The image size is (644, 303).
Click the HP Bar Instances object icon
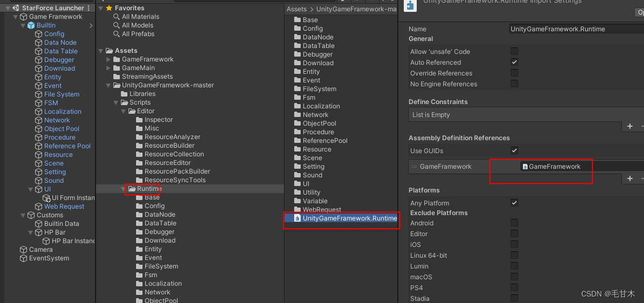(x=46, y=241)
